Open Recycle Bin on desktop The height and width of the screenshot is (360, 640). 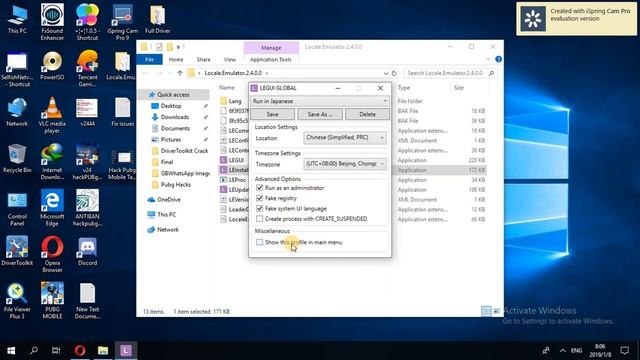pyautogui.click(x=17, y=158)
